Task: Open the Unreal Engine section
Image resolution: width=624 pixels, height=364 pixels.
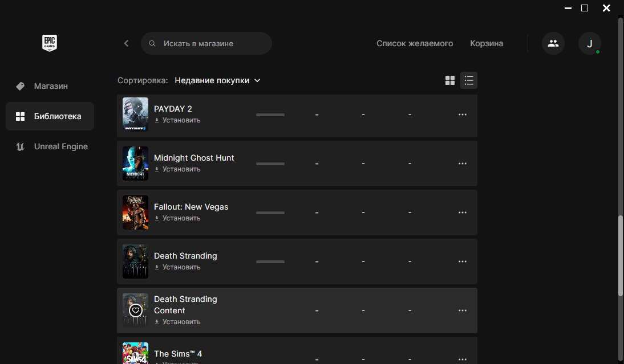Action: (x=50, y=146)
